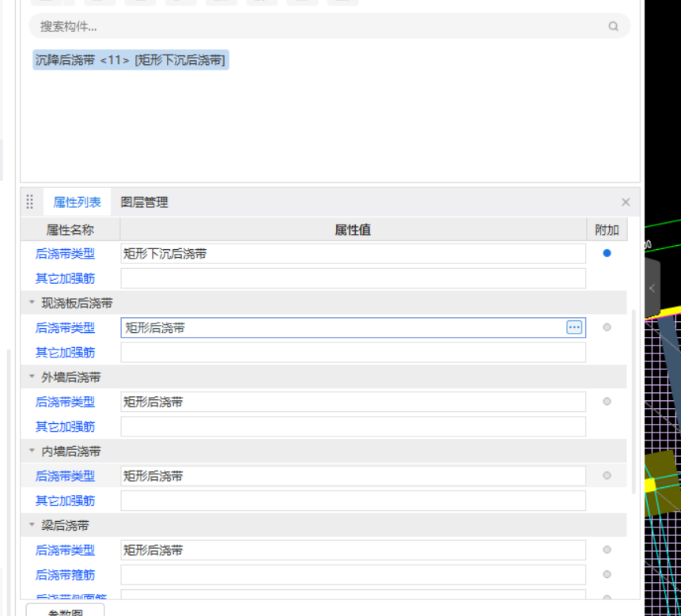Viewport: 681px width, 616px height.
Task: Toggle 附加 for 梁后浇带 type row
Action: [607, 550]
